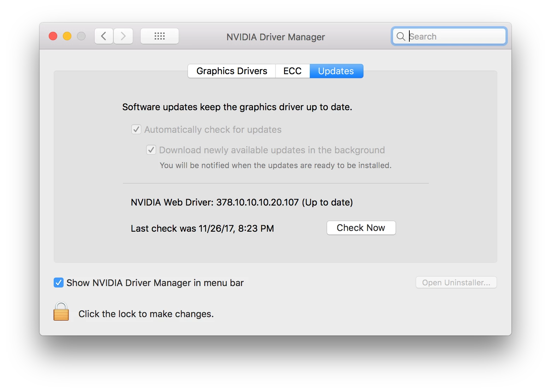Click 'Software updates keep the graphics driver' text

(x=237, y=107)
